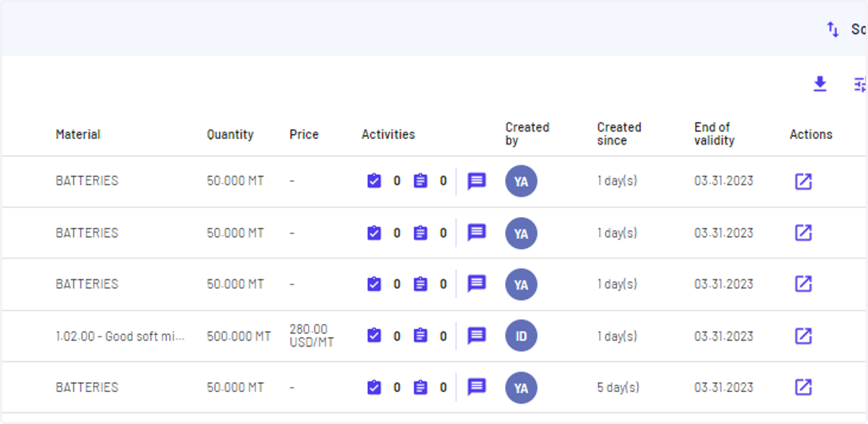Open the chat icon in the second table row
Viewport: 868px width, 424px height.
[477, 232]
